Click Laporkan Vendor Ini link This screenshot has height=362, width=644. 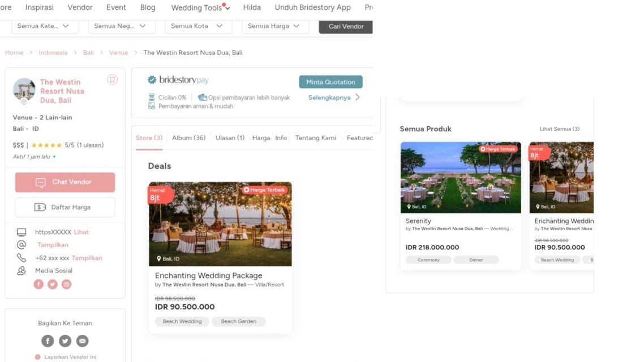pyautogui.click(x=70, y=357)
